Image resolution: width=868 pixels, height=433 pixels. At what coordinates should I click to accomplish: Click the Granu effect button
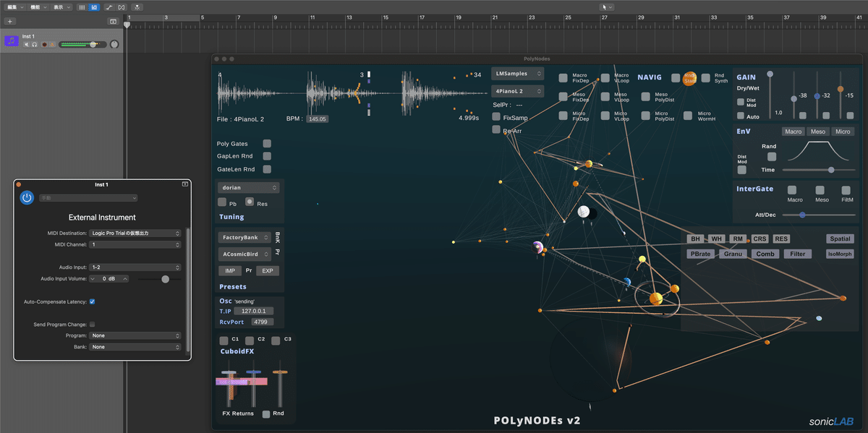(733, 253)
